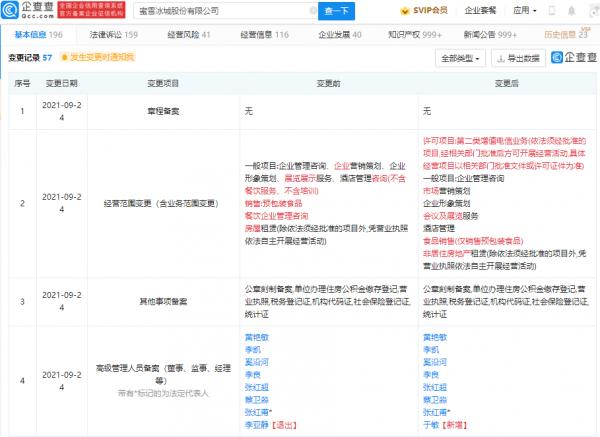
Task: Open 李凯 link in 变更前 column
Action: [253, 350]
